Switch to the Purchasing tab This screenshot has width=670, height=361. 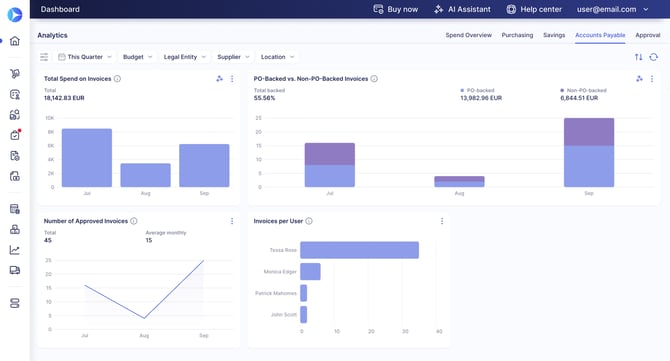pyautogui.click(x=517, y=35)
